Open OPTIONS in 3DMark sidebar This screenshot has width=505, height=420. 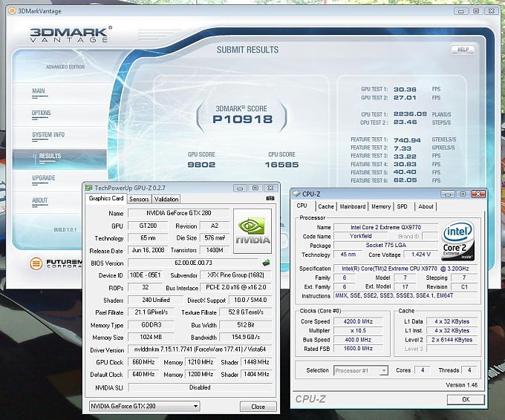click(42, 113)
